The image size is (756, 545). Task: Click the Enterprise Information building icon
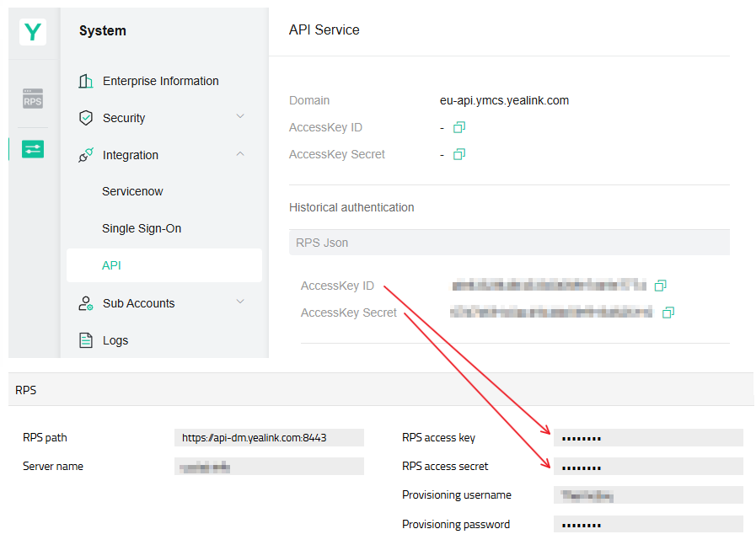(x=86, y=81)
